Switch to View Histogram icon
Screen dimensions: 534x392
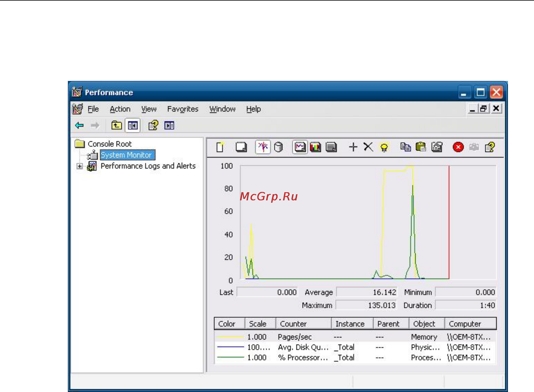(x=315, y=147)
